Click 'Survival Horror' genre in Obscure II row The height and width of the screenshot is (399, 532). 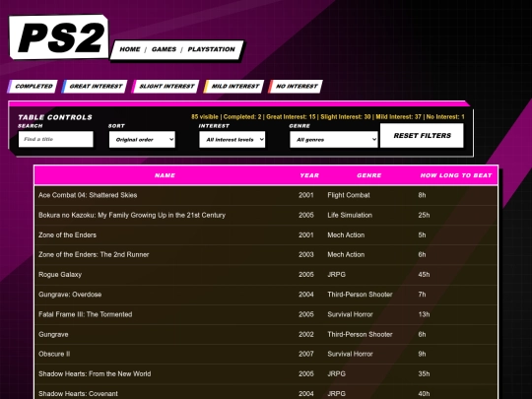[350, 354]
